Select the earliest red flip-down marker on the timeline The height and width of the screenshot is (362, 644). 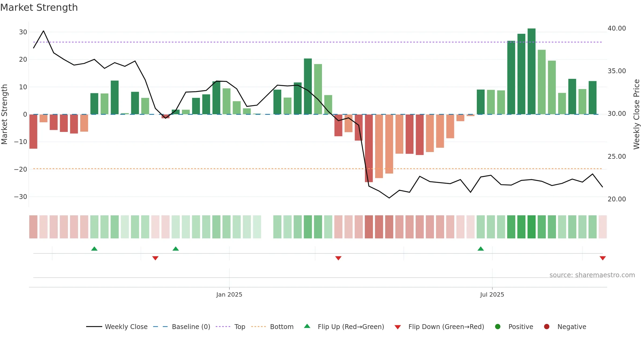(155, 258)
